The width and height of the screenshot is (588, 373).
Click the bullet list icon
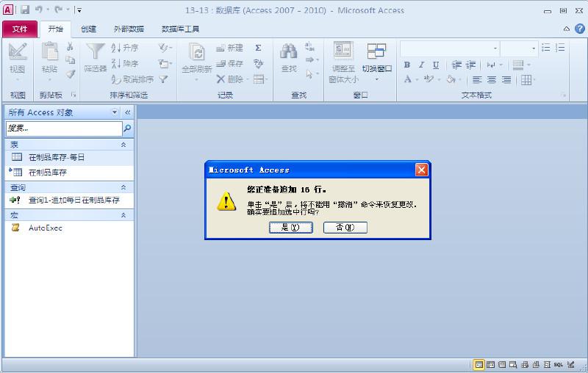coord(546,48)
